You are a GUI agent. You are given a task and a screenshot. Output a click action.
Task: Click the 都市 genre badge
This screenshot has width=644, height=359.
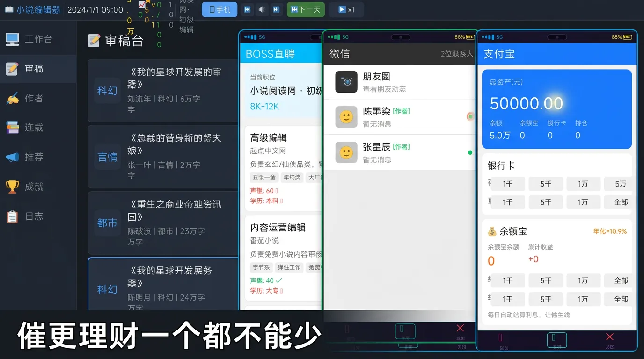click(x=107, y=223)
